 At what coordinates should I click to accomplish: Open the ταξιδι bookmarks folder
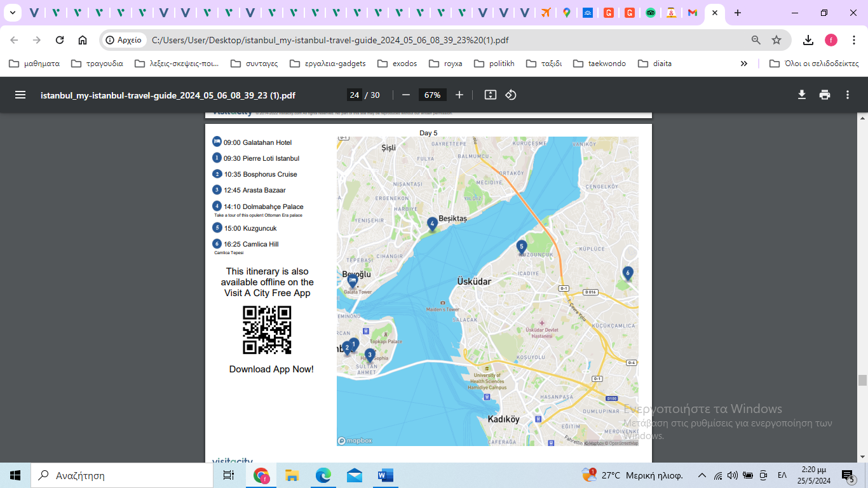point(545,64)
